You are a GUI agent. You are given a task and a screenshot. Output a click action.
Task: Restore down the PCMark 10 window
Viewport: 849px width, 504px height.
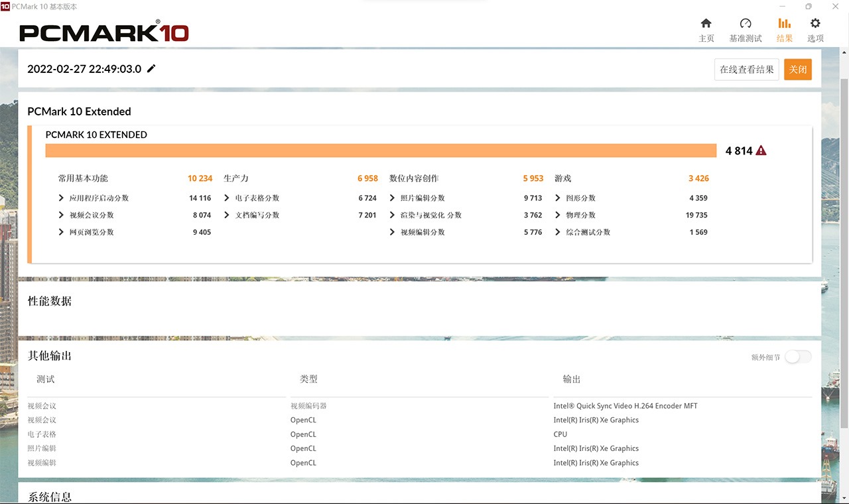[808, 6]
